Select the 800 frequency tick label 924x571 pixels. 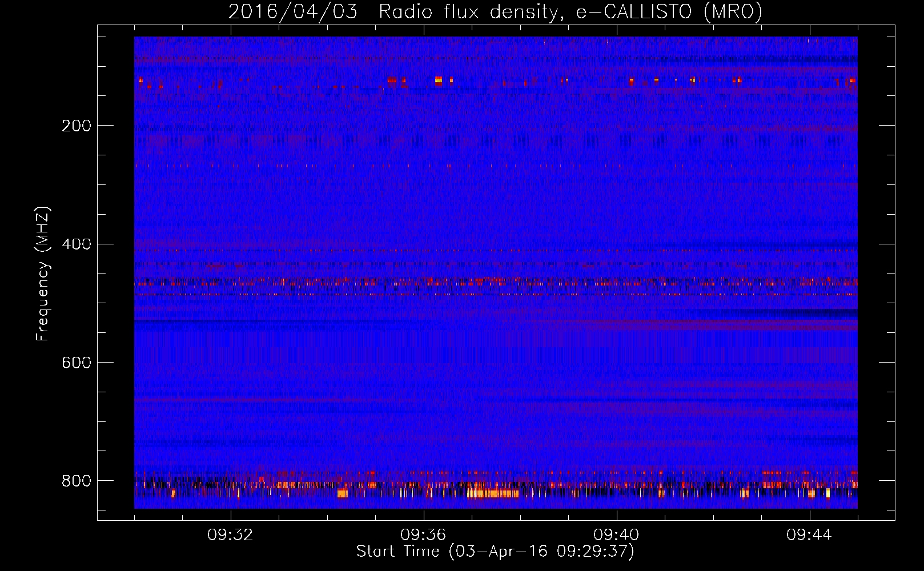tap(77, 481)
